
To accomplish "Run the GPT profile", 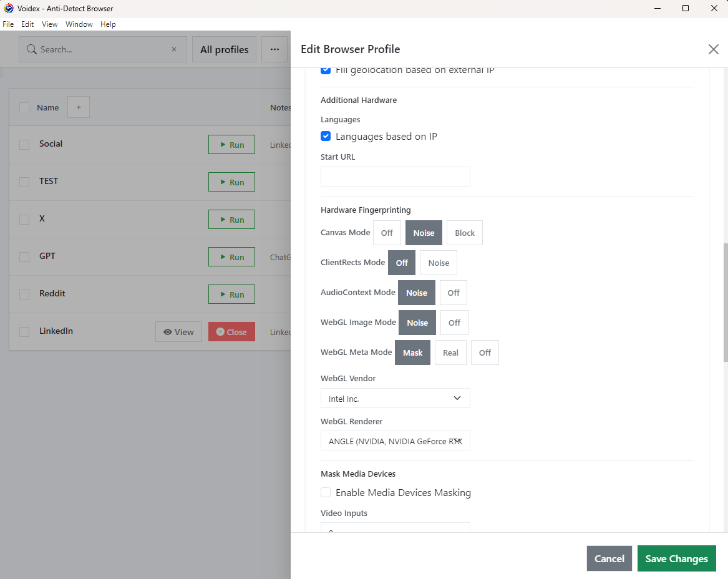I will point(231,257).
